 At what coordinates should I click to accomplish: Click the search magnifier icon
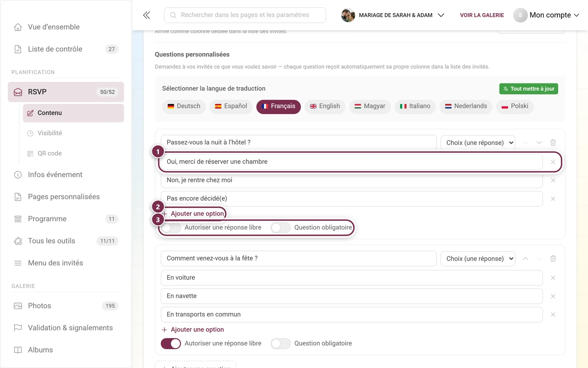click(173, 15)
